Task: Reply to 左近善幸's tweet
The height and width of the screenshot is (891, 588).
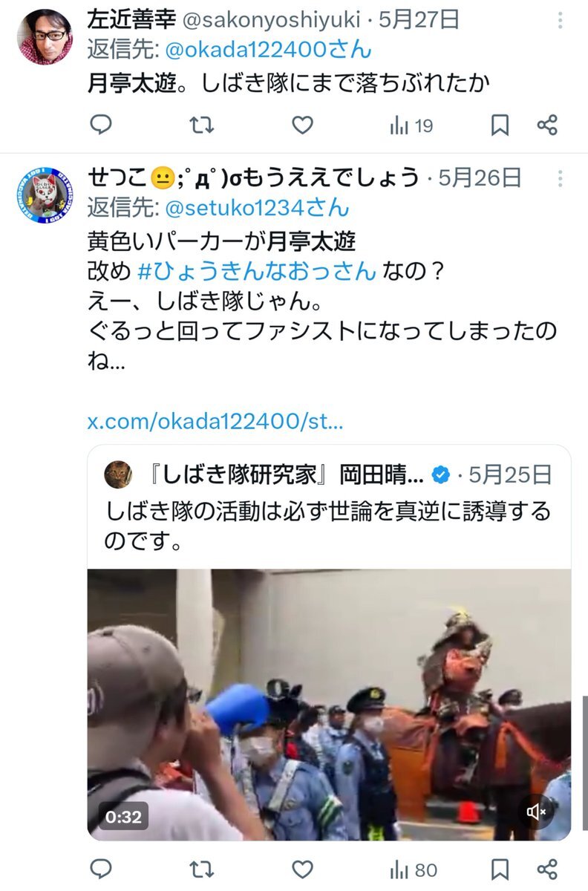Action: coord(101,125)
